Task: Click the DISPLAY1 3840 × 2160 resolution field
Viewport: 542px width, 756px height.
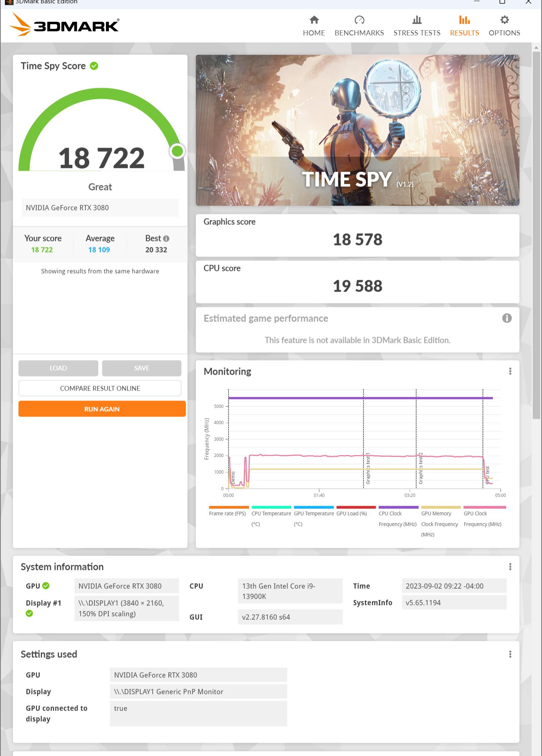Action: (x=127, y=608)
